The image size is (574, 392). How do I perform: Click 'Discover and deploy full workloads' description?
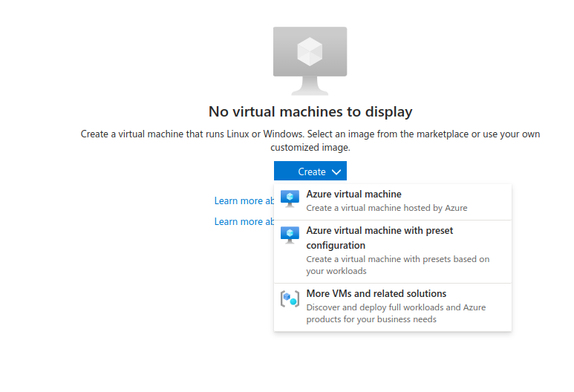pyautogui.click(x=396, y=313)
